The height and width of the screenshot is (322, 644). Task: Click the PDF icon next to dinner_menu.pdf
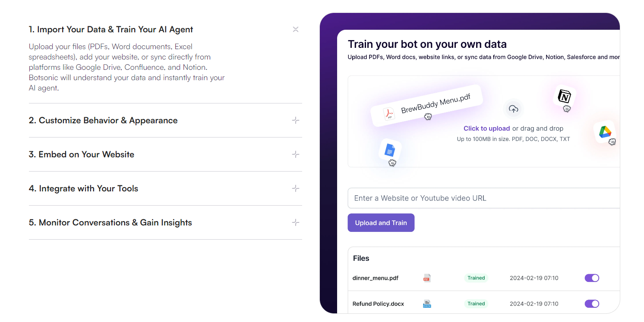pyautogui.click(x=427, y=278)
